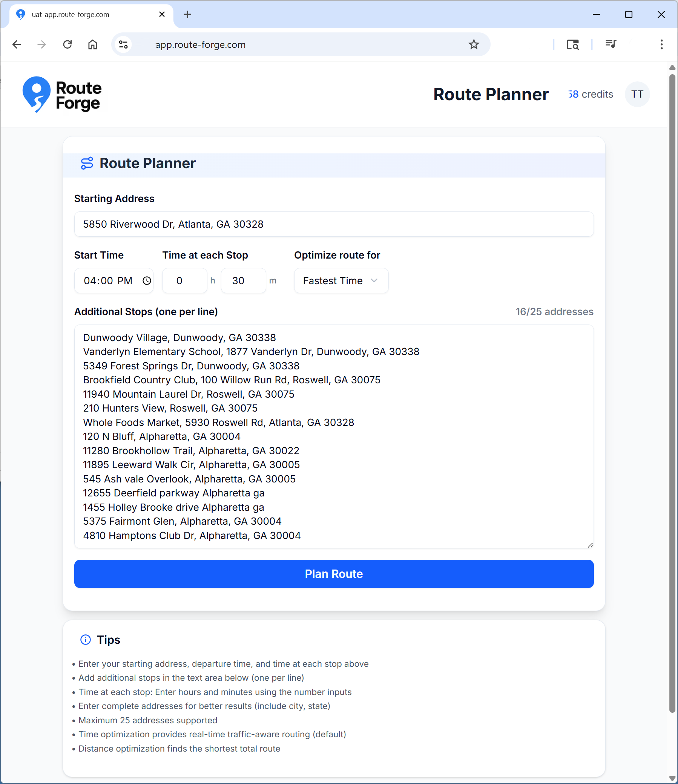Click the address bar URL app.route-forge.com

click(201, 44)
